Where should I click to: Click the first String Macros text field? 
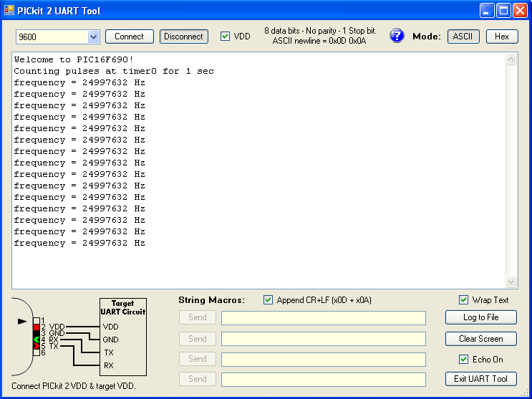tap(324, 318)
